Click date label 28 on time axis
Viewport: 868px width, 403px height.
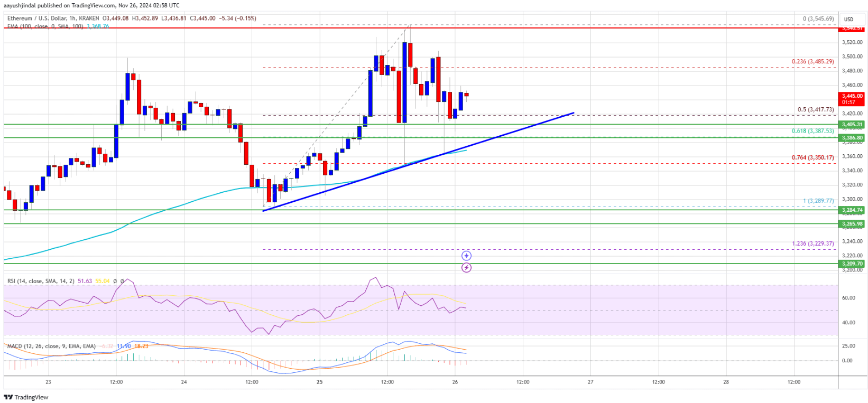pos(726,382)
